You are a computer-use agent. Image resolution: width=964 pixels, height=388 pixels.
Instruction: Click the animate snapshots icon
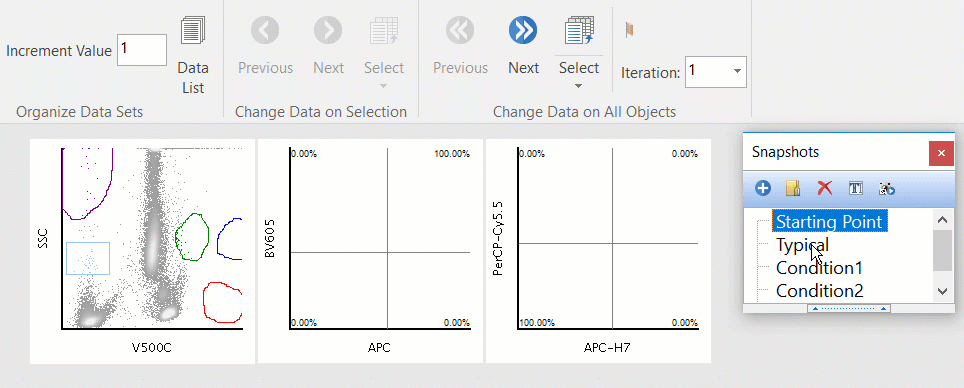886,188
